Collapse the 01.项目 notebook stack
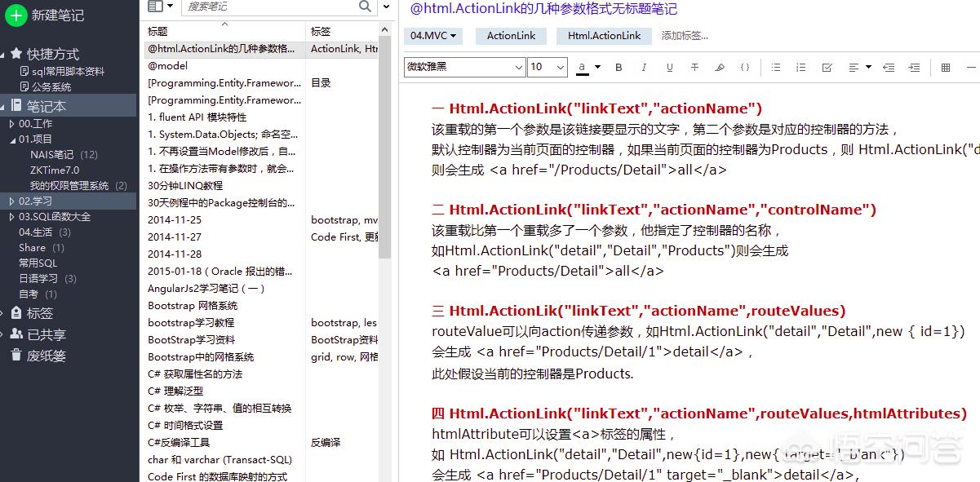 pos(11,139)
